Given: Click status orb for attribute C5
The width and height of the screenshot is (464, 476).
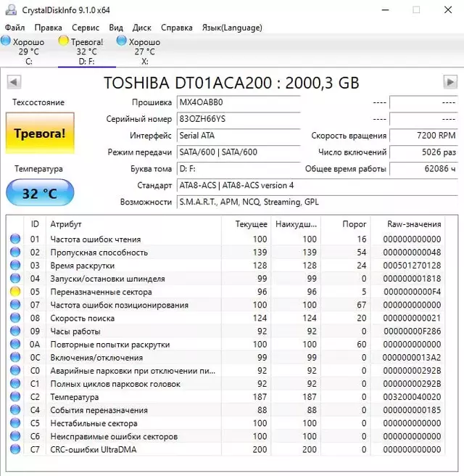Looking at the screenshot, I should (15, 423).
